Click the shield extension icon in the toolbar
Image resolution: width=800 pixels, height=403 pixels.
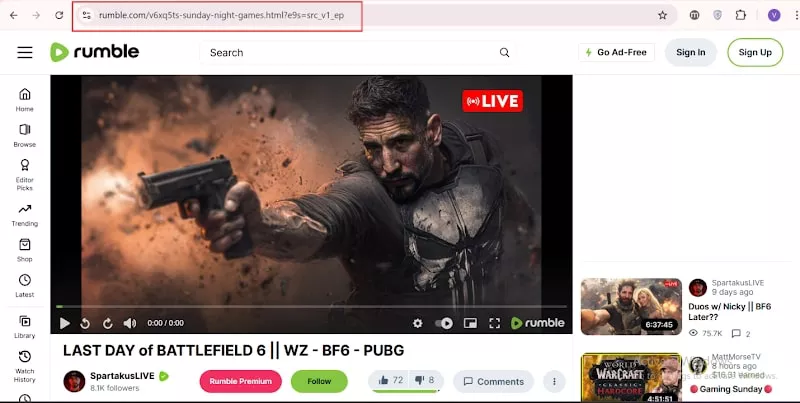coord(717,15)
